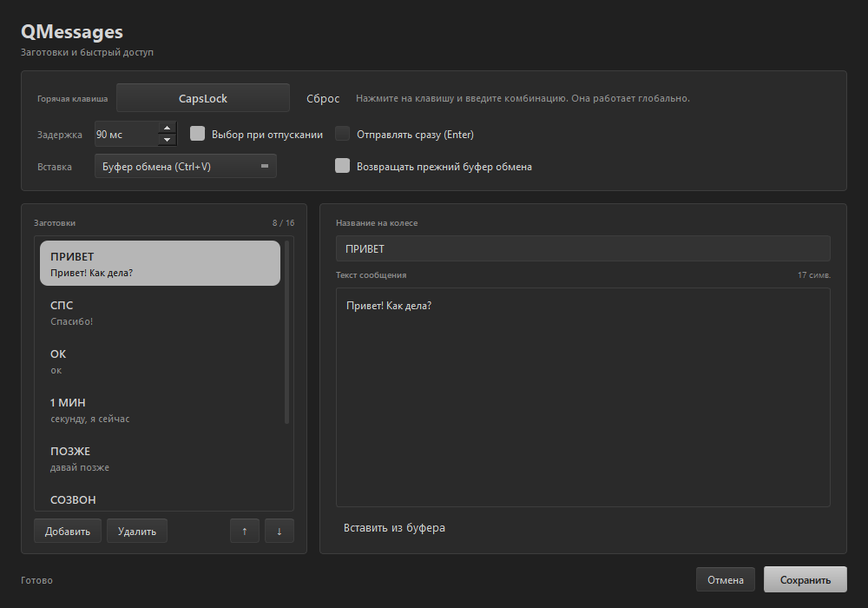Click the wheel name field containing "ПРИВЕТ"
Screen dimensions: 868x608
[x=583, y=248]
